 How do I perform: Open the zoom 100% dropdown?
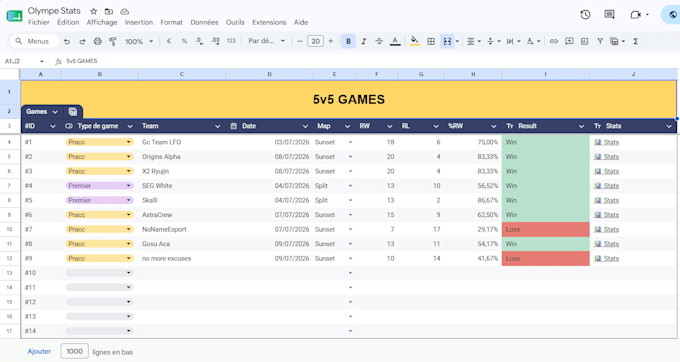[x=139, y=41]
